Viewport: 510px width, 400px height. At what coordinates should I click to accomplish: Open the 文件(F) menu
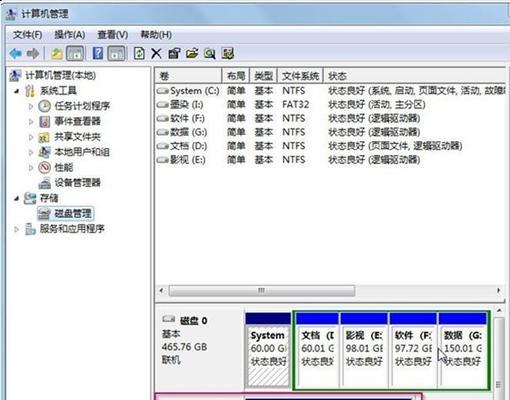(x=27, y=35)
